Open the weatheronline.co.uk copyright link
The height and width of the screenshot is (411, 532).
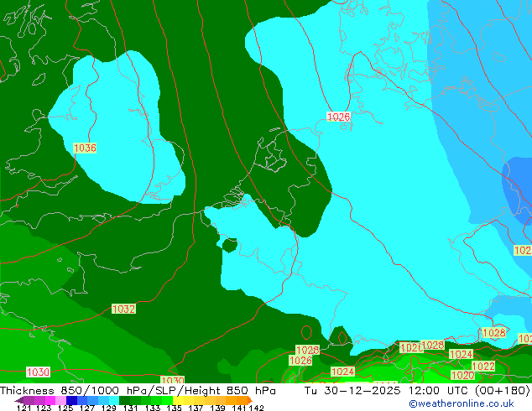coord(462,403)
